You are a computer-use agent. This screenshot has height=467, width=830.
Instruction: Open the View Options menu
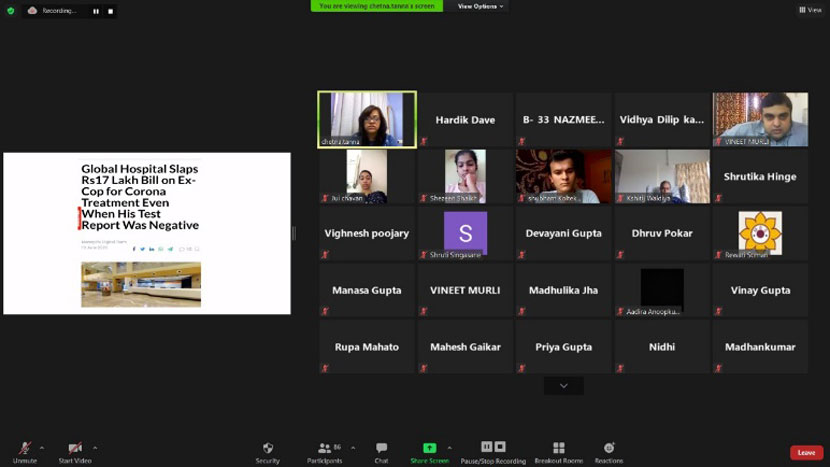coord(480,6)
